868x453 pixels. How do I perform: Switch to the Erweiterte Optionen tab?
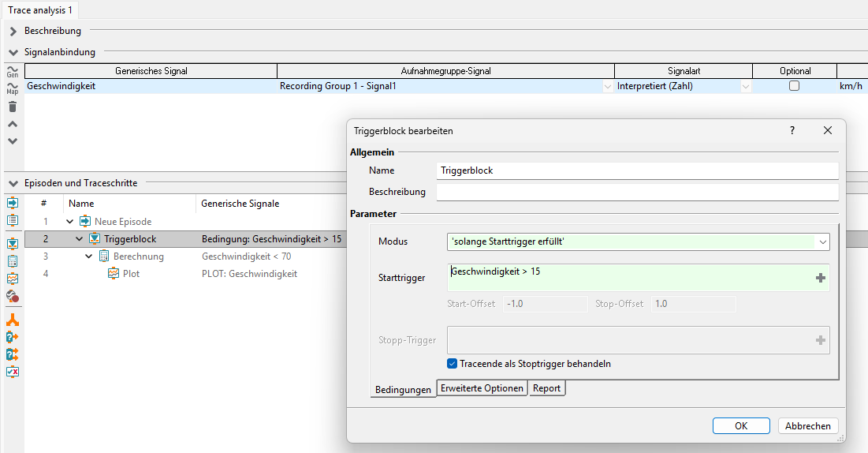pos(482,388)
